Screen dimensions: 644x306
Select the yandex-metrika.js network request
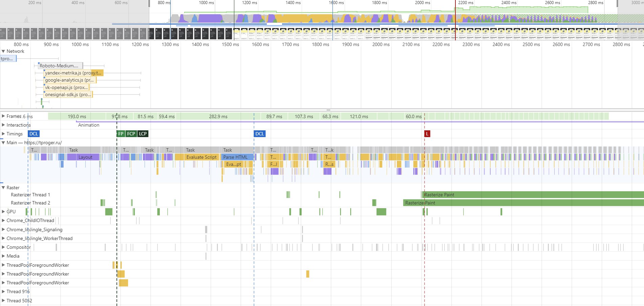coord(73,73)
